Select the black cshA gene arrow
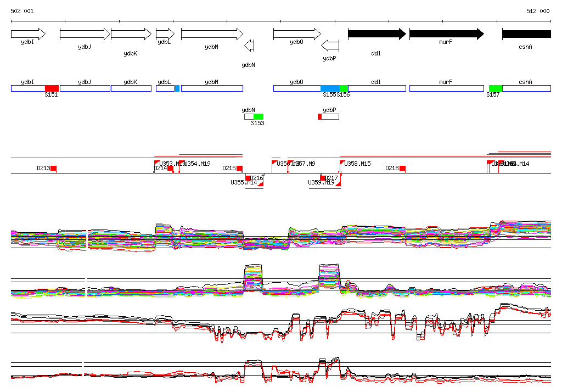Image resolution: width=562 pixels, height=392 pixels. tap(526, 34)
